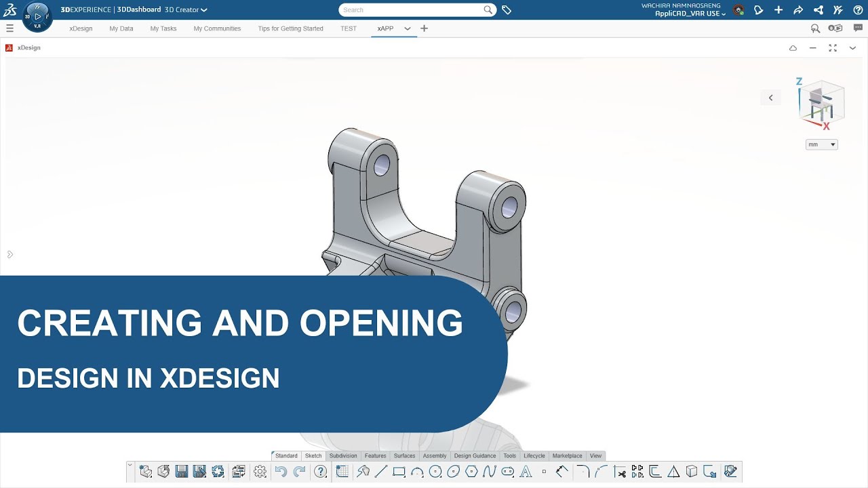The width and height of the screenshot is (868, 488).
Task: Open the Features action bar tab
Action: click(375, 455)
